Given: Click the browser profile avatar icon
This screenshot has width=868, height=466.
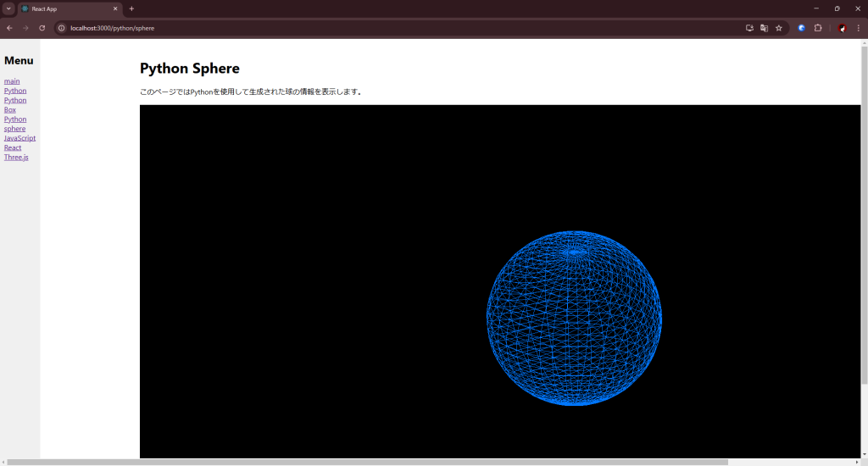Looking at the screenshot, I should [x=842, y=28].
